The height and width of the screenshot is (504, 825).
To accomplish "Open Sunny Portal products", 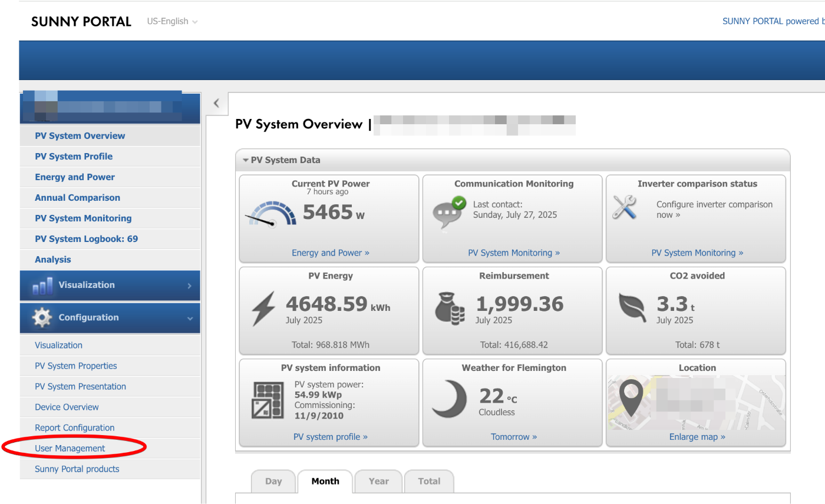I will tap(110, 469).
